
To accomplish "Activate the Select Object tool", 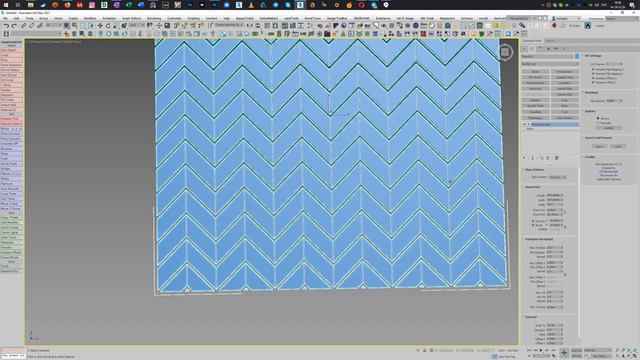I will click(x=67, y=26).
